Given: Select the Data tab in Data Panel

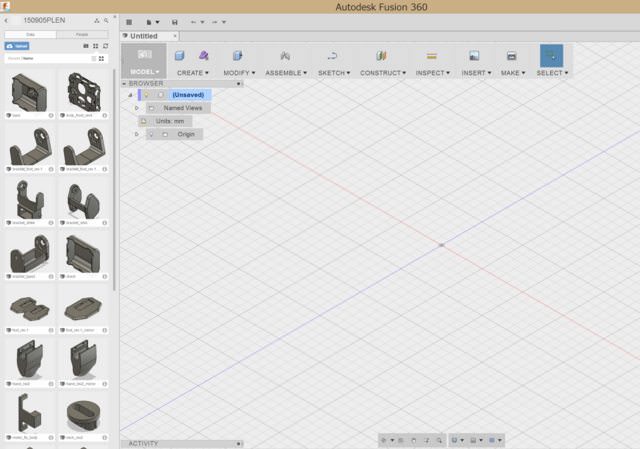Looking at the screenshot, I should click(30, 34).
